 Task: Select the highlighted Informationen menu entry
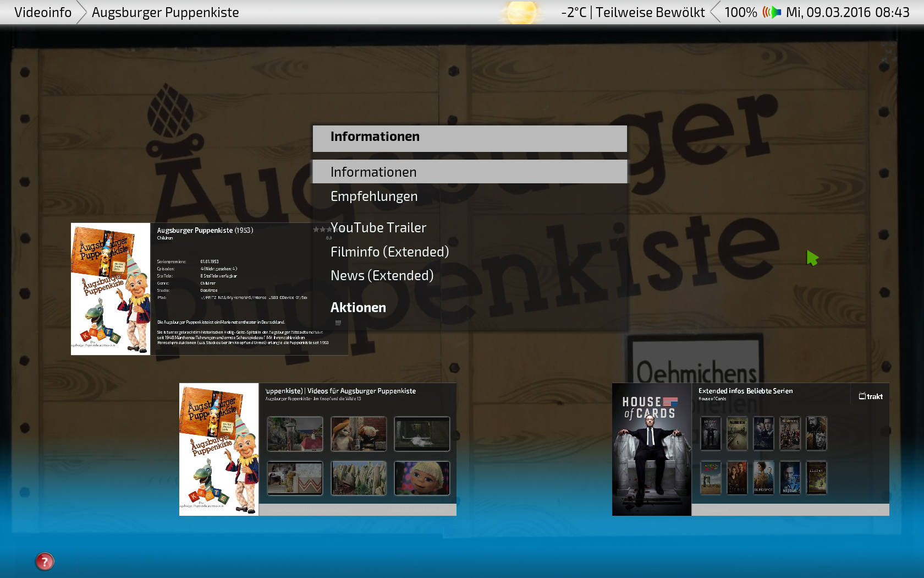pyautogui.click(x=470, y=172)
